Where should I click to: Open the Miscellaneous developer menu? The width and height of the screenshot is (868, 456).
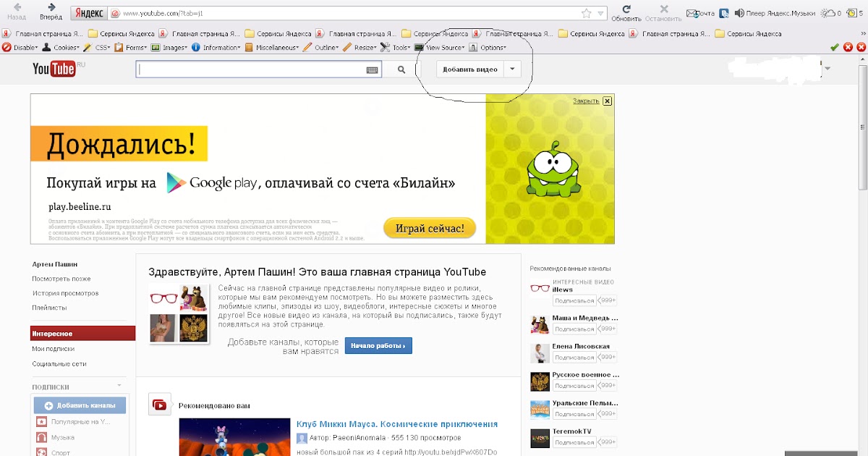point(273,47)
